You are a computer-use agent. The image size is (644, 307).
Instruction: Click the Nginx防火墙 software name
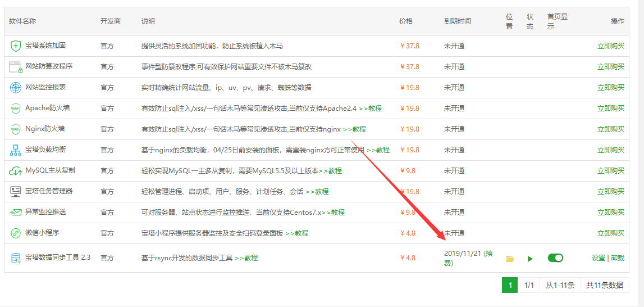45,128
